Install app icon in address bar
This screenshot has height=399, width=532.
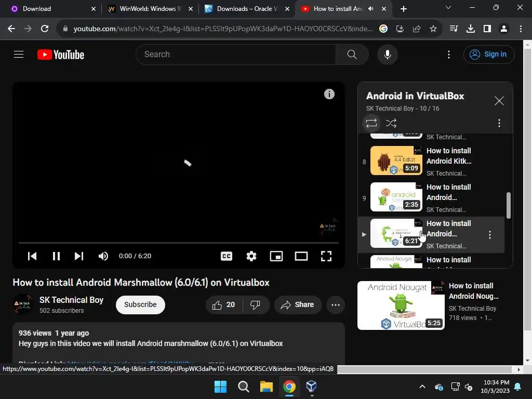coord(400,29)
